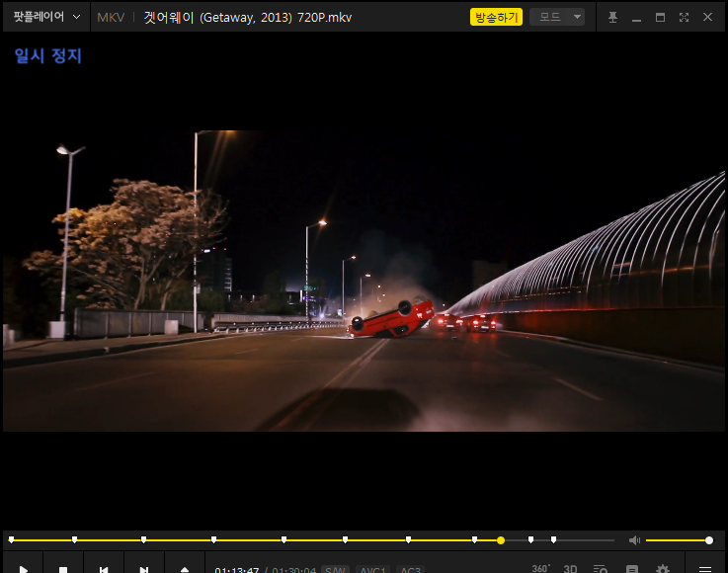This screenshot has height=573, width=728.
Task: Click the AC3 audio codec badge
Action: [x=411, y=569]
